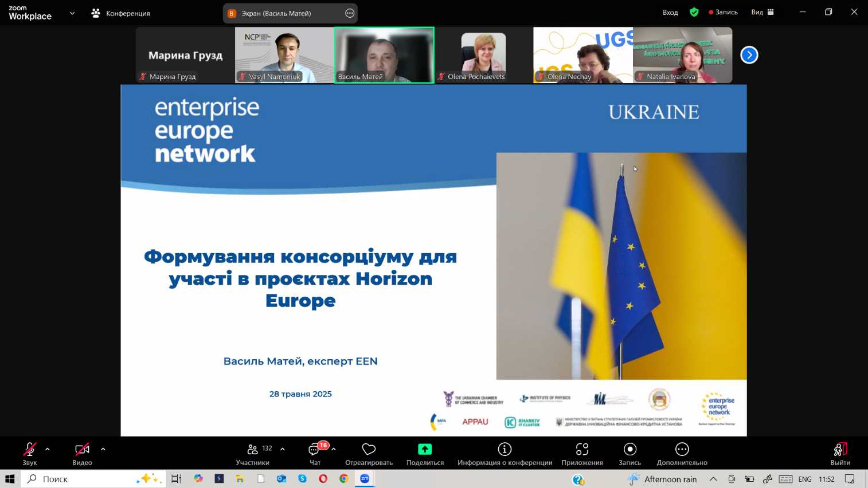The image size is (868, 488).
Task: Click the Zoom icon in taskbar
Action: point(365,479)
